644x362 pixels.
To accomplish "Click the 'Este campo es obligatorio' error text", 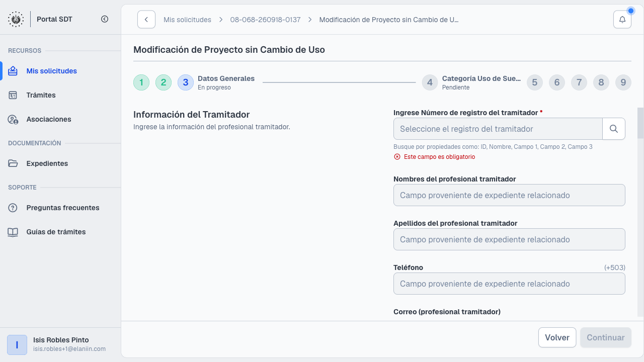I will point(439,157).
